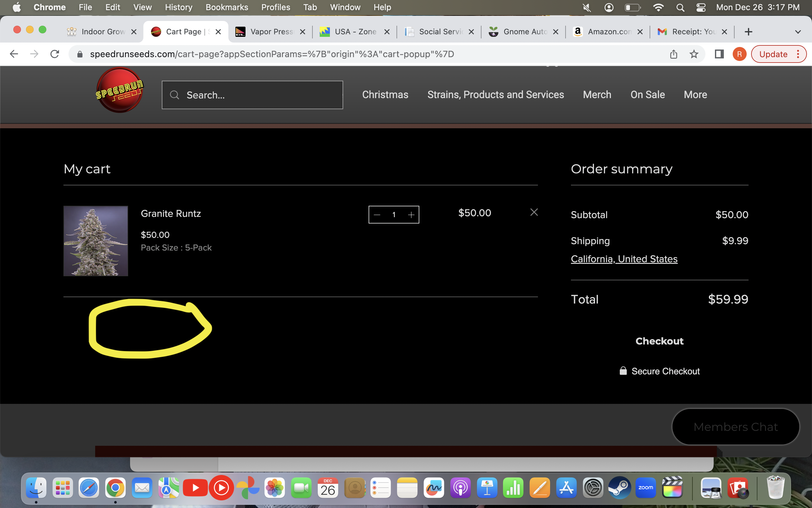Open the Profiles menu in the menu bar

[275, 7]
